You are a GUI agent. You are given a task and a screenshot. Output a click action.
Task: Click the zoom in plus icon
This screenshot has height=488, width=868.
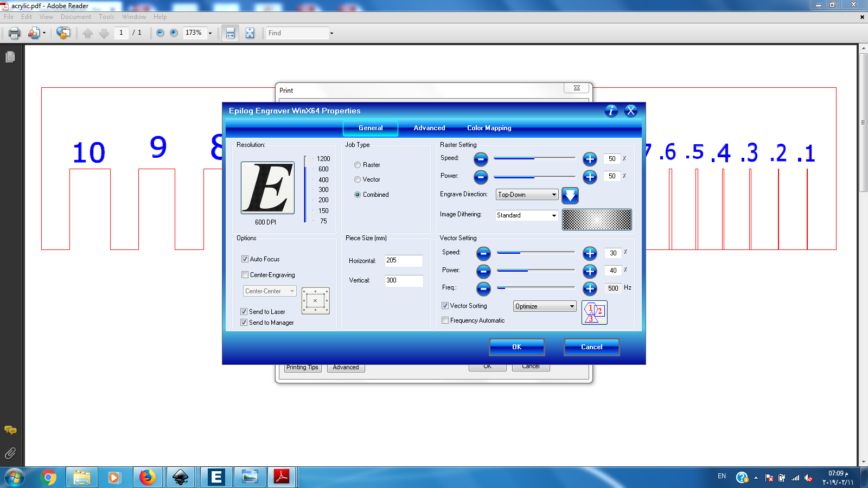point(174,33)
